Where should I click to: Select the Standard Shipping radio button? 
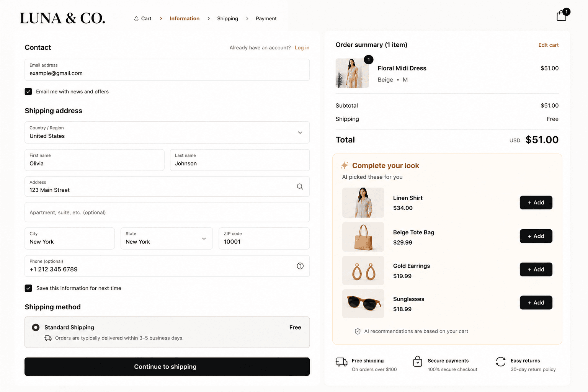click(x=36, y=327)
